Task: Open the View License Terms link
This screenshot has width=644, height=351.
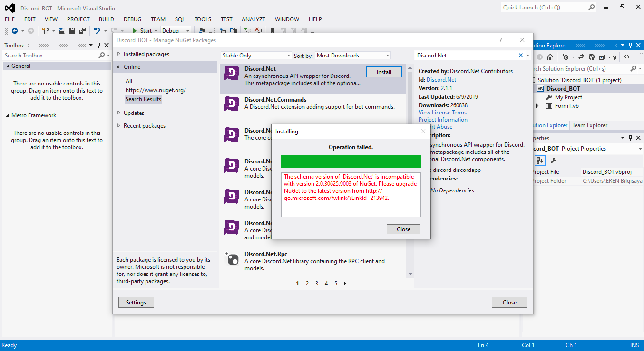Action: coord(442,113)
